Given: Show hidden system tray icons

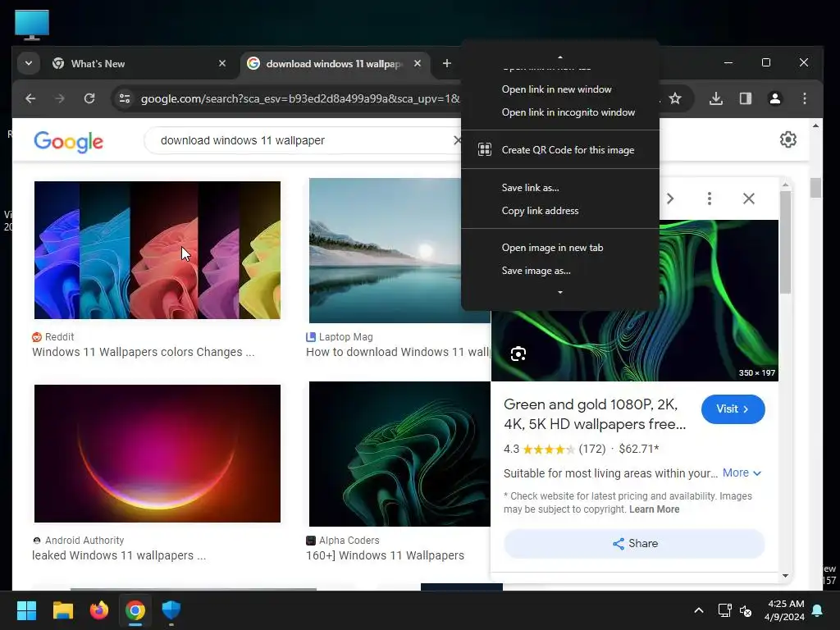Looking at the screenshot, I should tap(699, 610).
